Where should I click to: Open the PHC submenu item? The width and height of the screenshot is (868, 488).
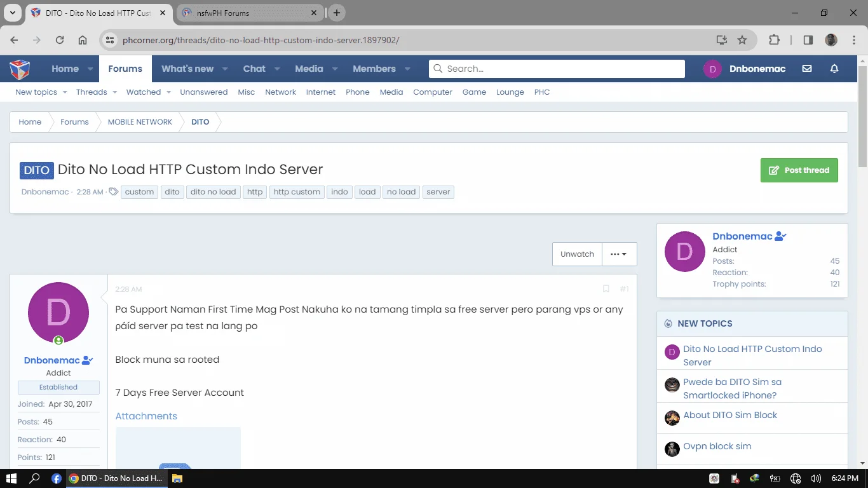pos(542,92)
